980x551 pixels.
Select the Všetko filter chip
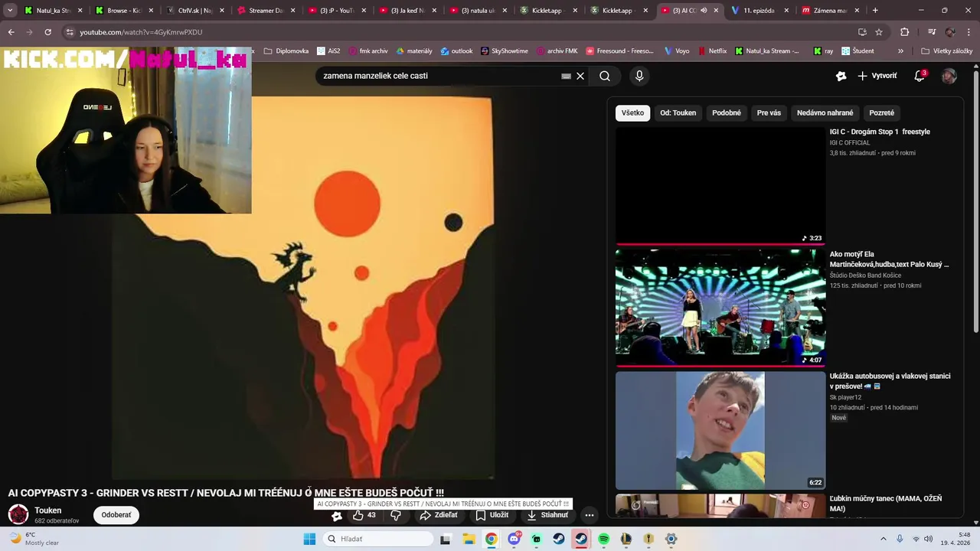[632, 112]
